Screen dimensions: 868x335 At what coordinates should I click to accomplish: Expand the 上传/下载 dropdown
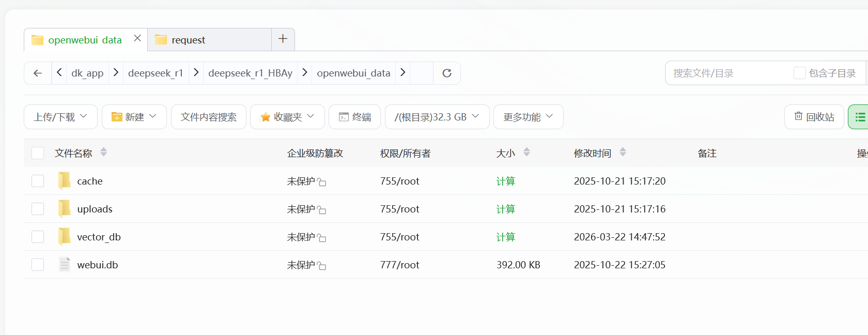click(60, 117)
